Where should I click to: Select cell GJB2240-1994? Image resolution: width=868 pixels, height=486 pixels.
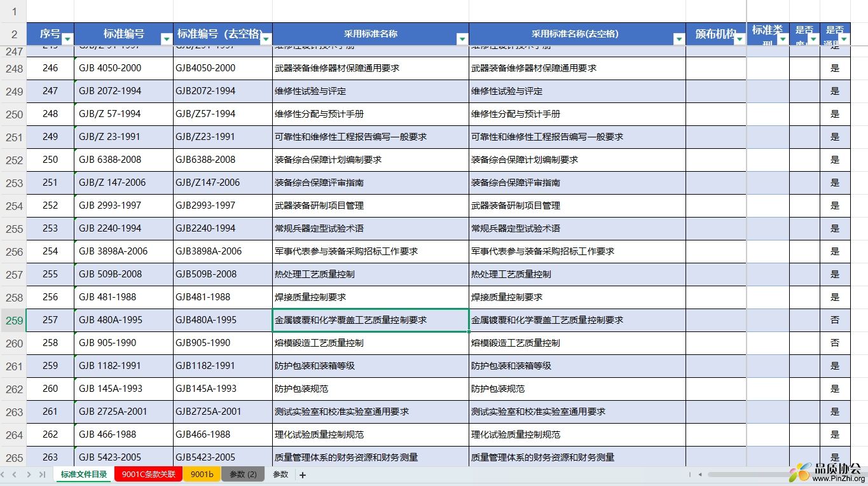point(223,228)
